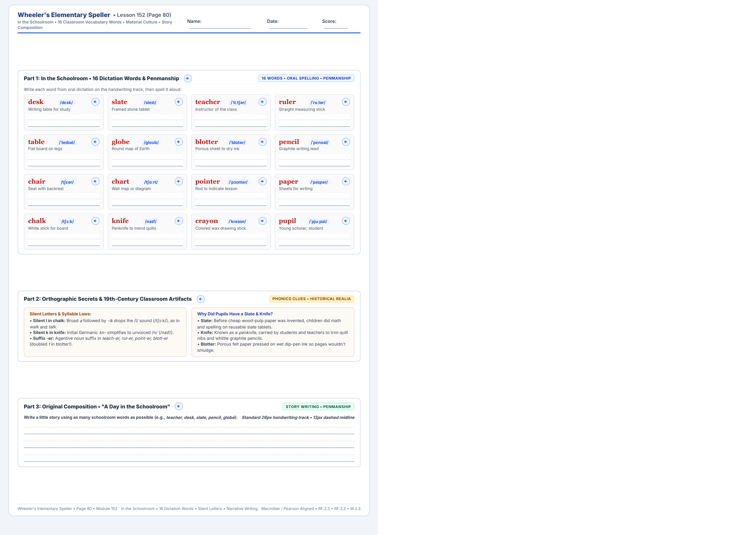Click the Date input line

288,25
